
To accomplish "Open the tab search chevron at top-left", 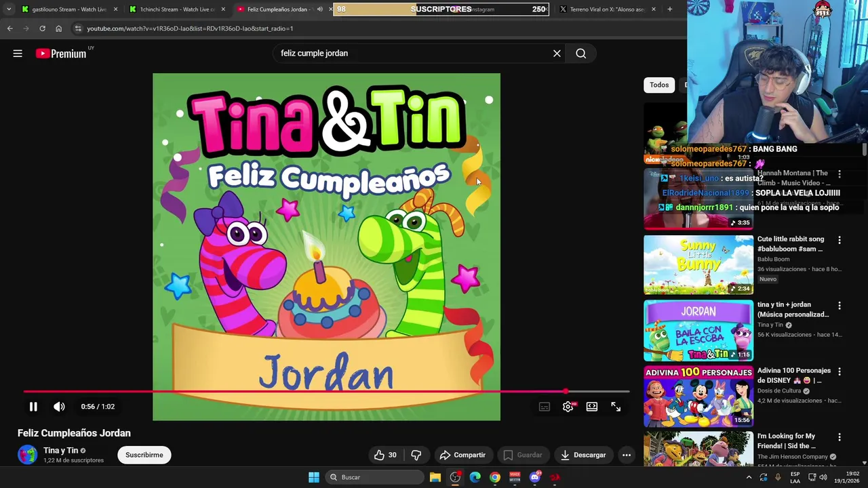I will pos(9,9).
